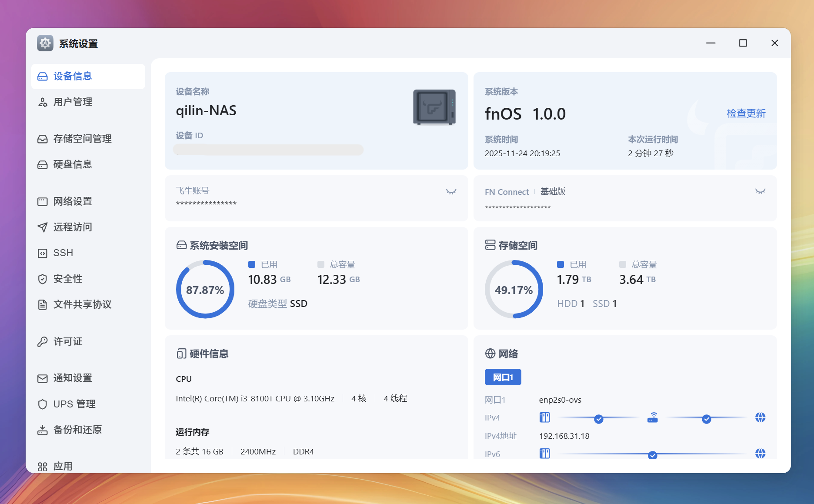This screenshot has width=814, height=504.
Task: Click the checkmark status in IPv6 row
Action: (653, 455)
